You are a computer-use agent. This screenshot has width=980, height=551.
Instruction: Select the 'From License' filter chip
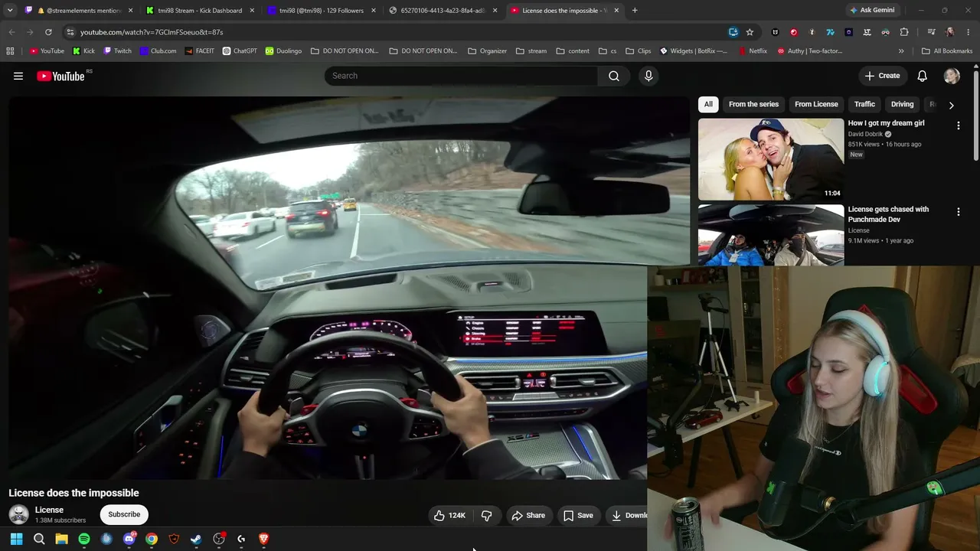pos(816,104)
